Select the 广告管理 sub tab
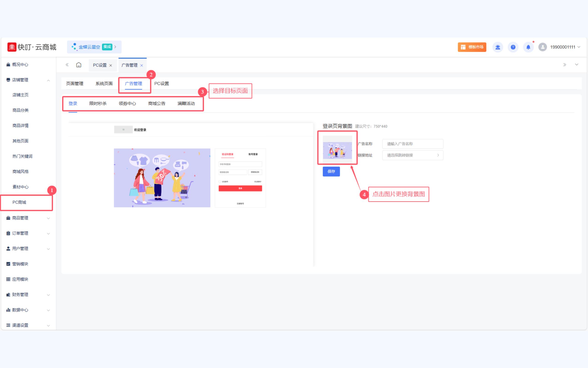 [133, 83]
